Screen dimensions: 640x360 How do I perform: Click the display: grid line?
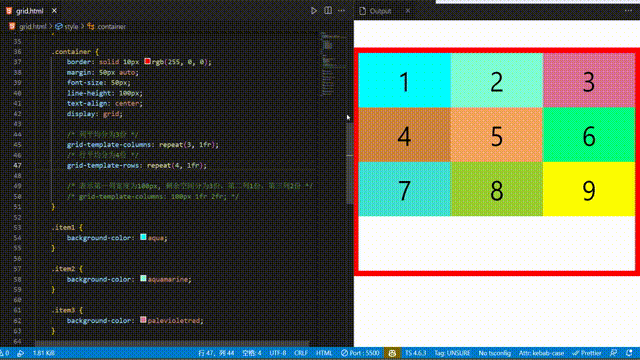pos(95,113)
